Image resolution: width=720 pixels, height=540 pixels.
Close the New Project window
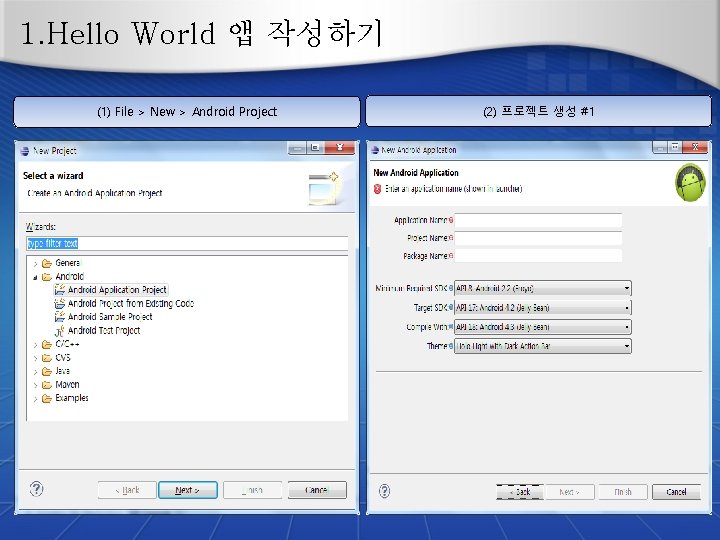tap(340, 147)
